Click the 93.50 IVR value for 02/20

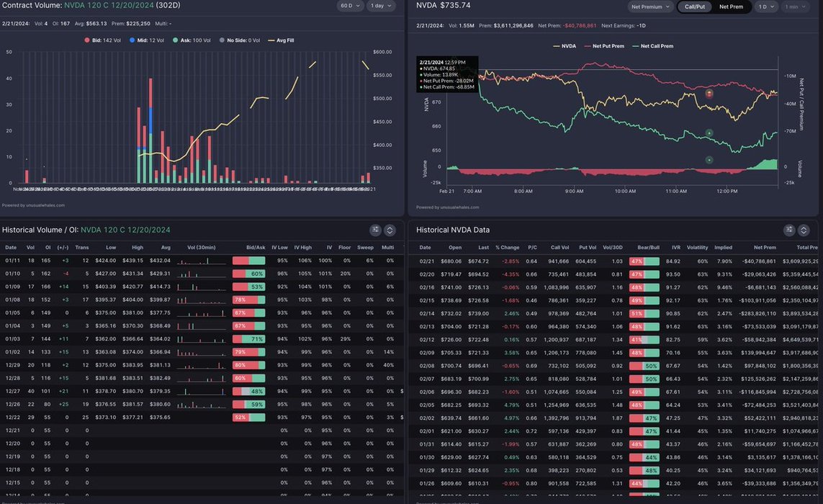coord(673,274)
